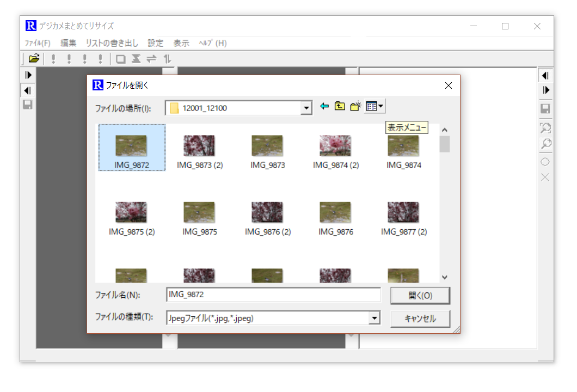Open the 設定 menu
577x392 pixels.
155,43
